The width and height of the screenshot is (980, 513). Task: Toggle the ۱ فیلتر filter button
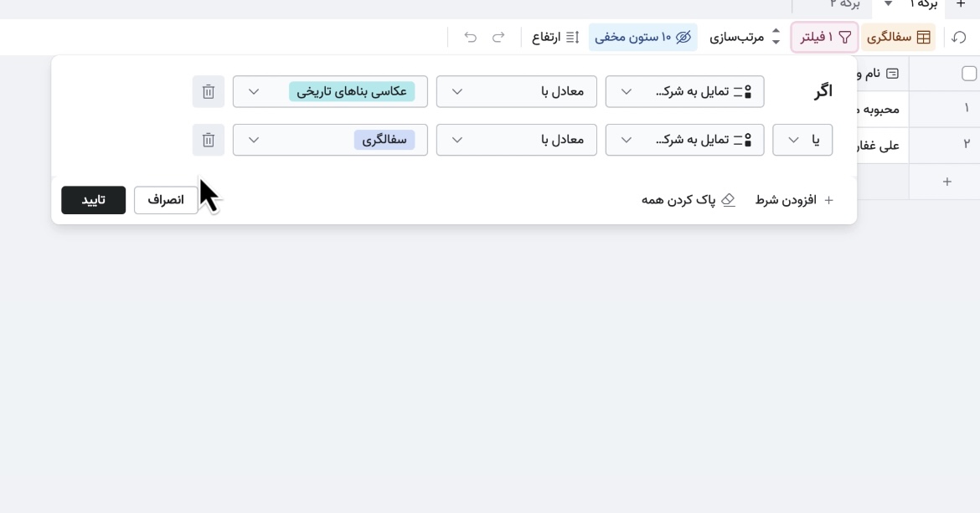pyautogui.click(x=825, y=37)
